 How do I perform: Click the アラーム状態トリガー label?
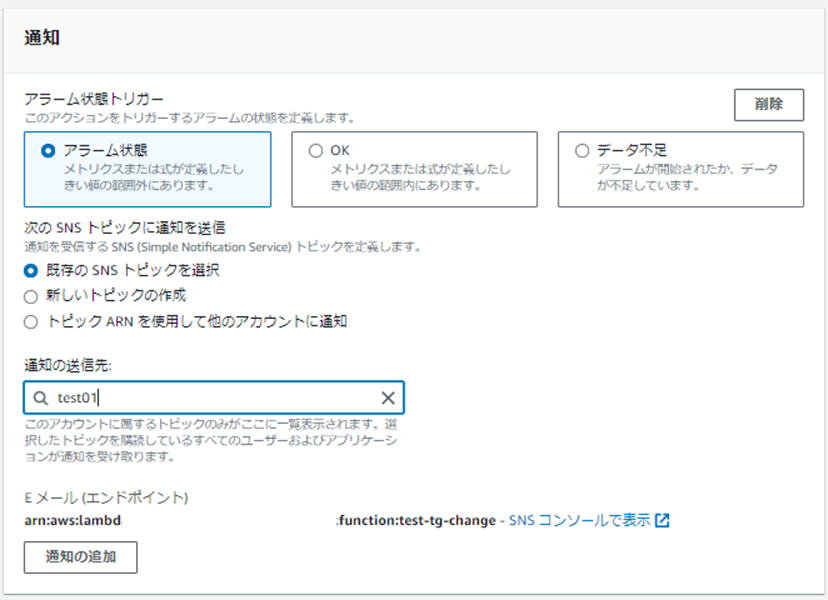click(x=94, y=99)
